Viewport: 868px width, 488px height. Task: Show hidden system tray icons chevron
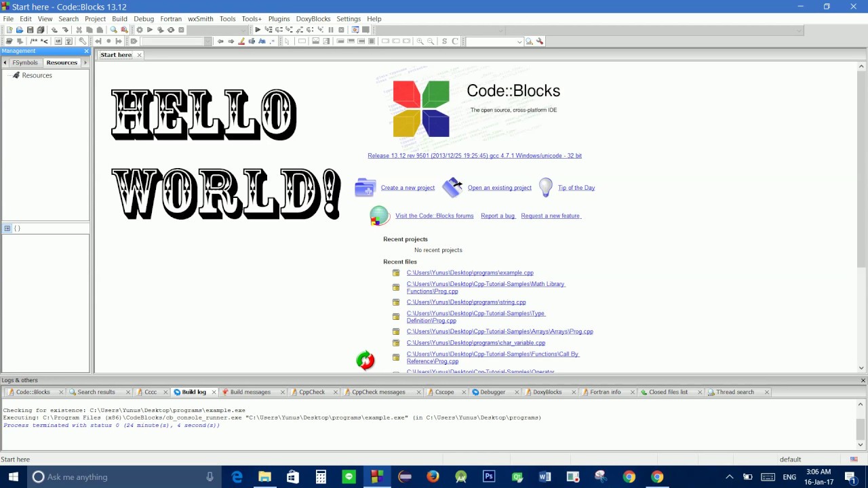tap(729, 476)
